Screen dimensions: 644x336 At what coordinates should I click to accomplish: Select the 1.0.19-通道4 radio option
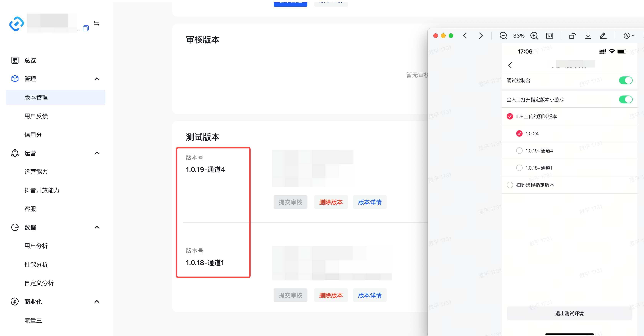(x=519, y=151)
